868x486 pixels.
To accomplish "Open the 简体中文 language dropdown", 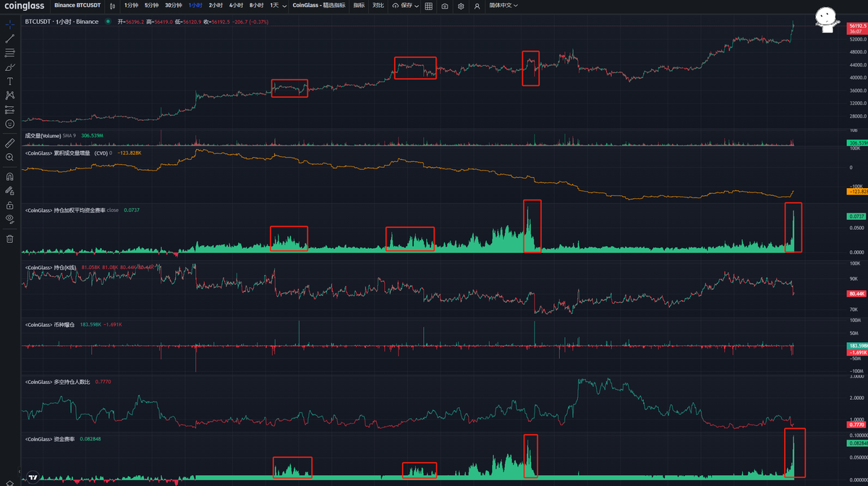I will click(x=503, y=6).
